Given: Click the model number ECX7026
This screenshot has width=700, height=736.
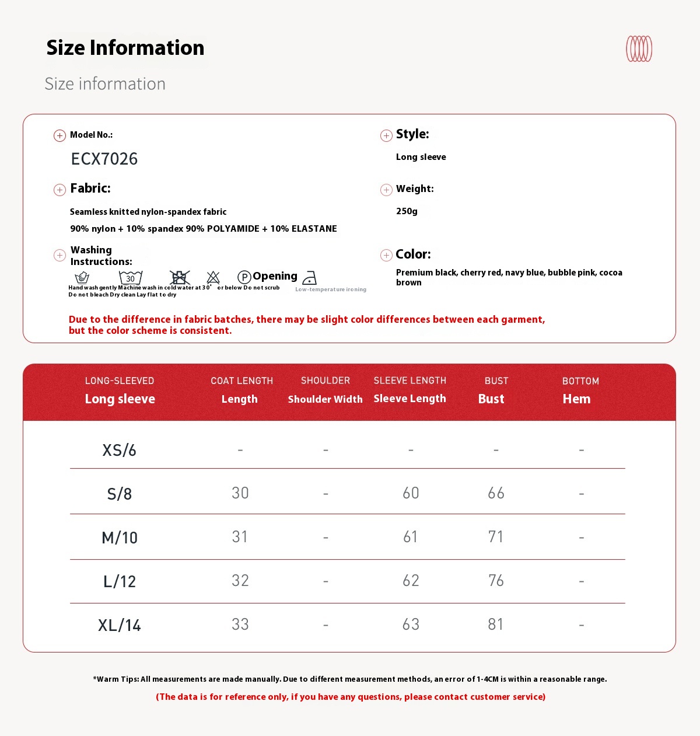Looking at the screenshot, I should (104, 159).
